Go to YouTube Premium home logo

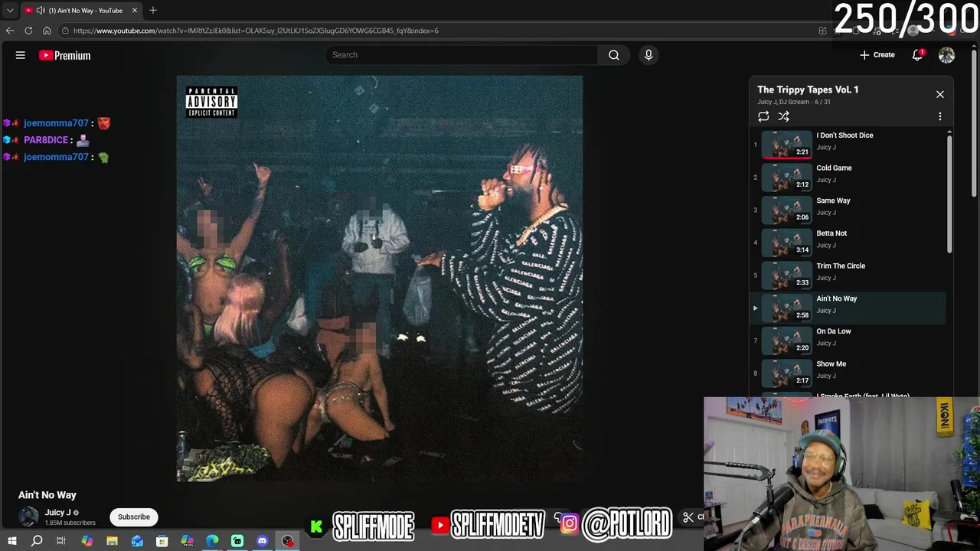pos(64,55)
